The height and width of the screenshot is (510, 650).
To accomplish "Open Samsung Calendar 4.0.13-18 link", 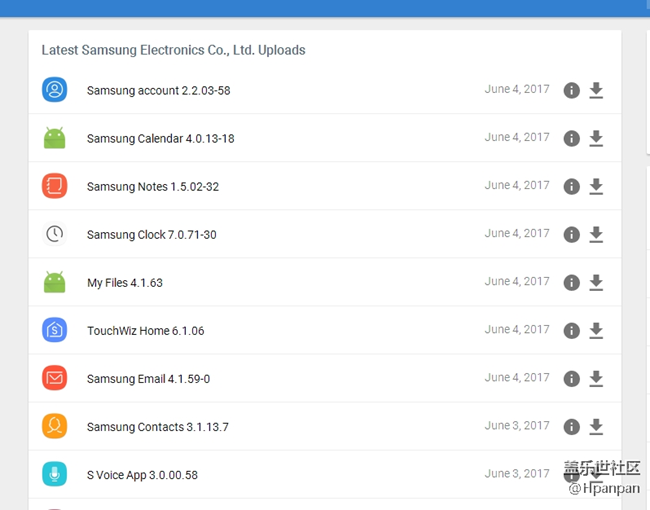I will click(160, 139).
